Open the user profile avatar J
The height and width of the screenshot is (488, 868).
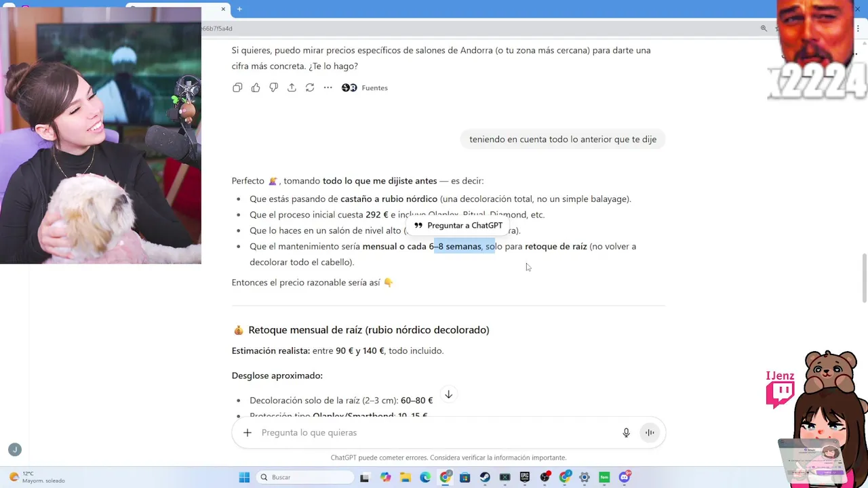click(x=15, y=449)
